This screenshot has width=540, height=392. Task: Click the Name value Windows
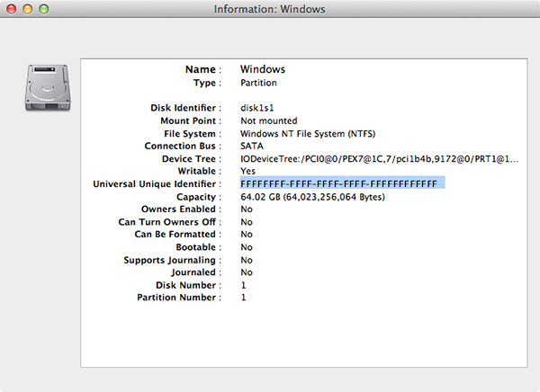click(263, 69)
